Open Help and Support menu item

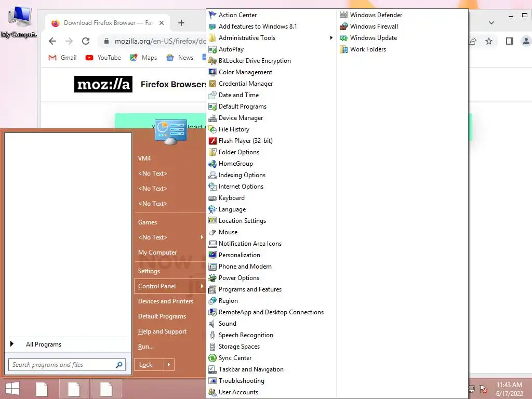[162, 331]
